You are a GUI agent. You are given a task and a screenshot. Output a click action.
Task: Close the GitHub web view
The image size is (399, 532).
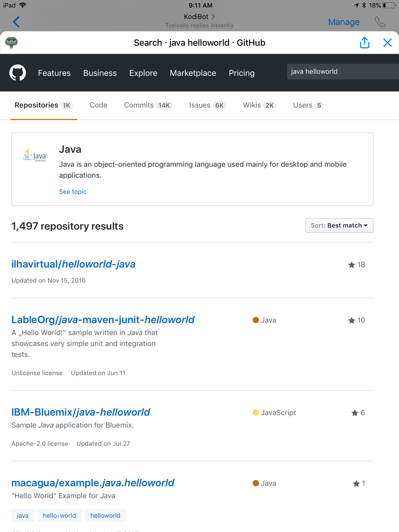click(387, 43)
